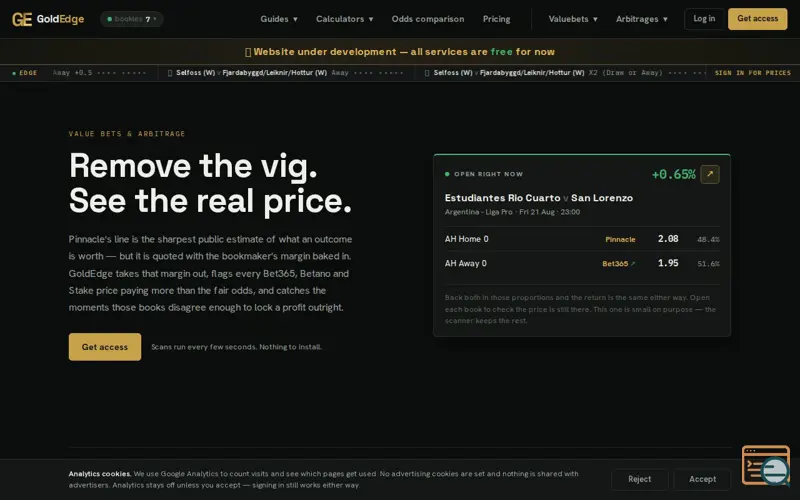Click Get access in the header
This screenshot has width=800, height=500.
tap(758, 19)
